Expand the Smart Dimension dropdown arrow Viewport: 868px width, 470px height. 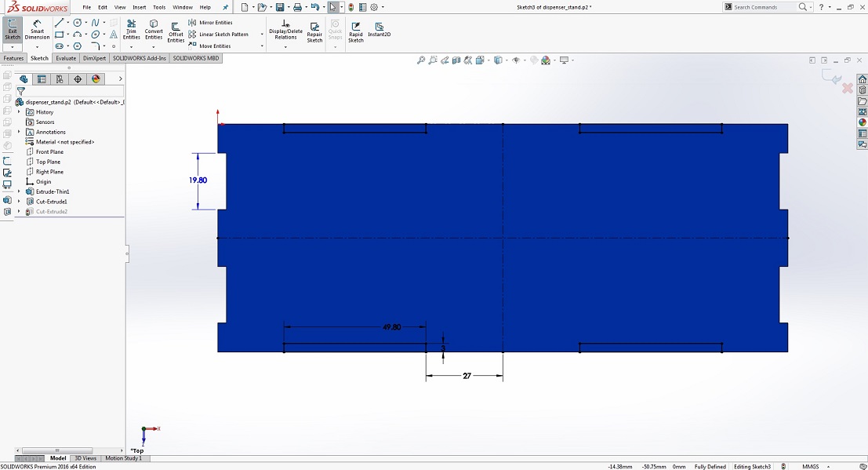37,46
